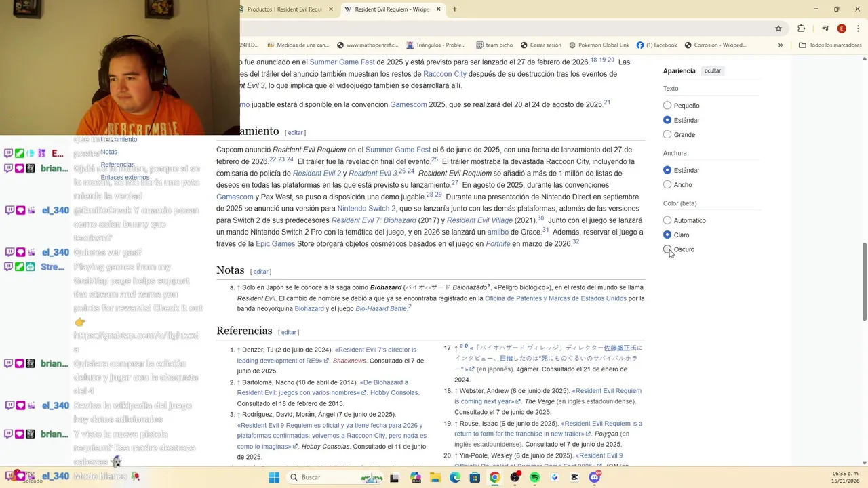Switch to Google Chrome in taskbar
Image resolution: width=868 pixels, height=488 pixels.
pos(494,477)
